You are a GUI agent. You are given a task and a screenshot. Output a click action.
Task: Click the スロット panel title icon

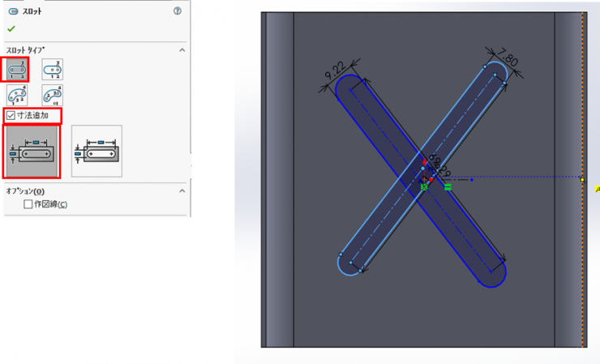point(11,11)
